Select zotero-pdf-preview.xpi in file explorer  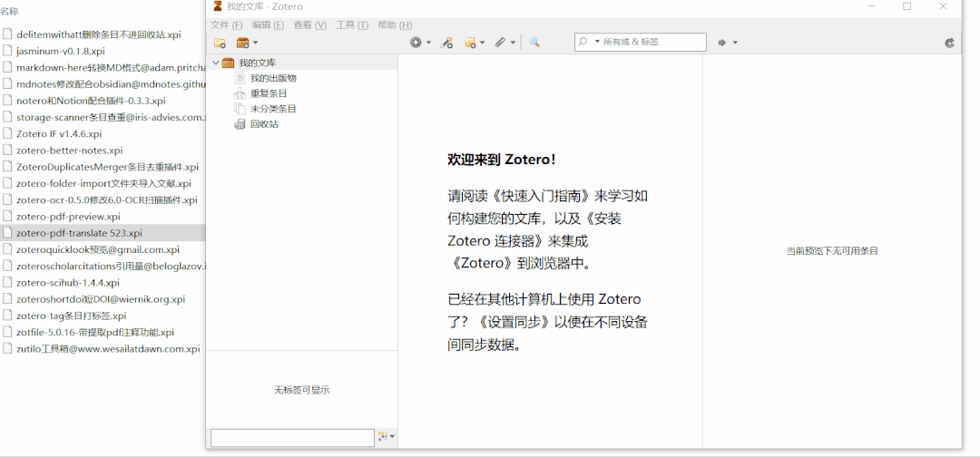tap(68, 217)
